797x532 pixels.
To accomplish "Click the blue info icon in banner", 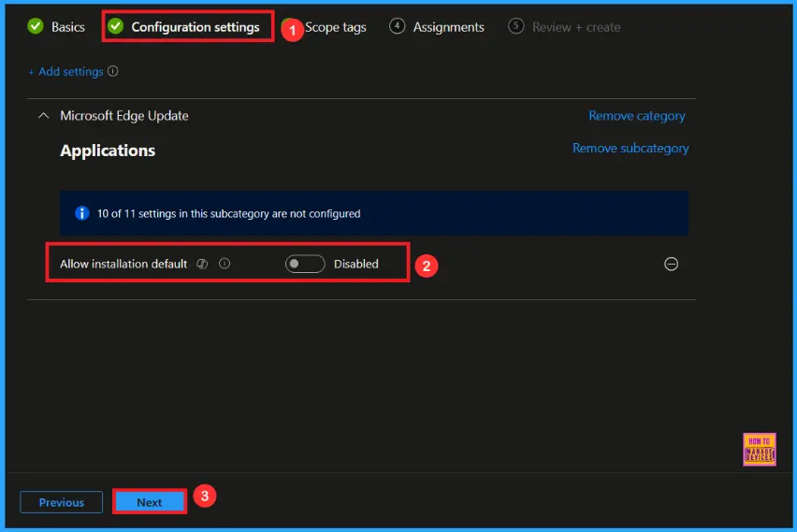I will [x=81, y=213].
